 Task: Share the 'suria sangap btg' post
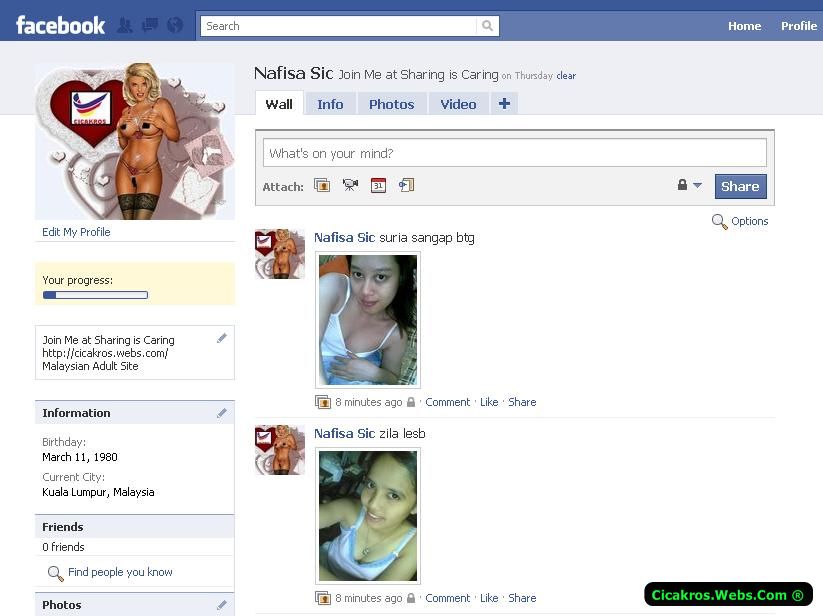(x=522, y=402)
